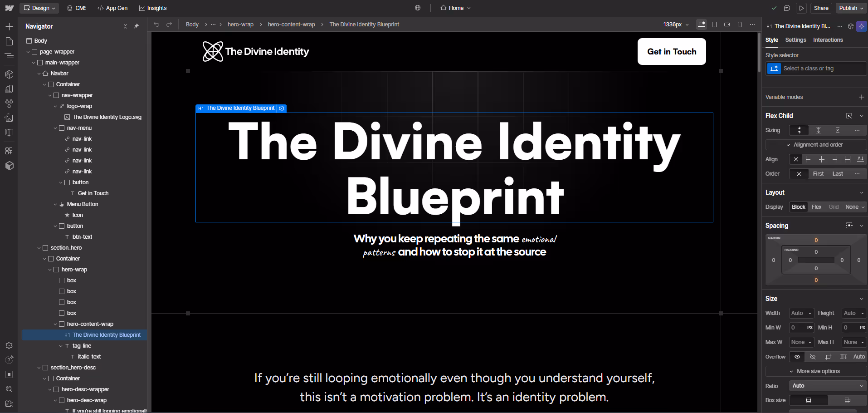The width and height of the screenshot is (868, 413).
Task: Set display to Block
Action: click(799, 207)
